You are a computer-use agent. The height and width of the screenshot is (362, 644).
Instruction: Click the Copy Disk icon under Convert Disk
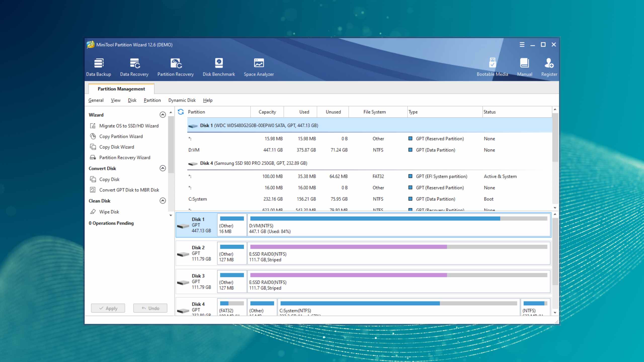coord(93,179)
